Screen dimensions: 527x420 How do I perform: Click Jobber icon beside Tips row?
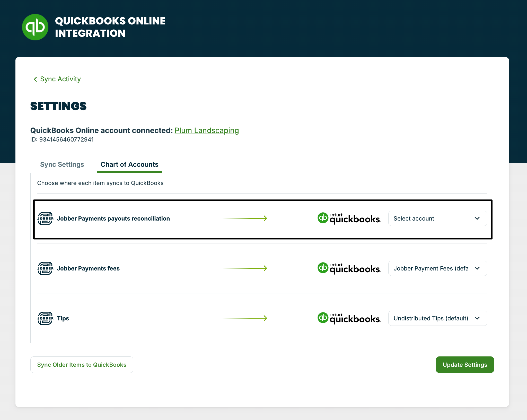45,318
